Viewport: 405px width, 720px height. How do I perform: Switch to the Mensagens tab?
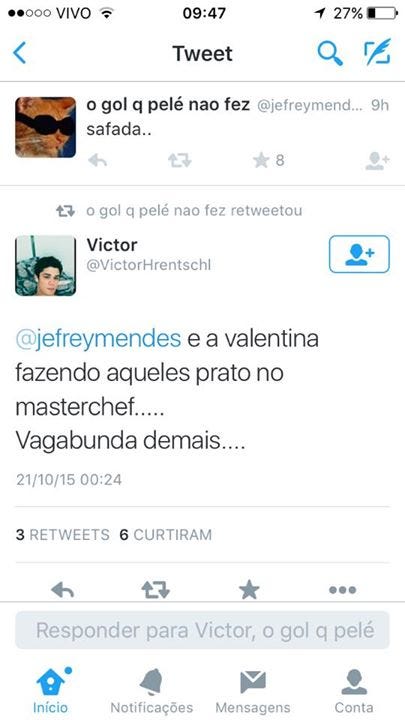[x=253, y=691]
